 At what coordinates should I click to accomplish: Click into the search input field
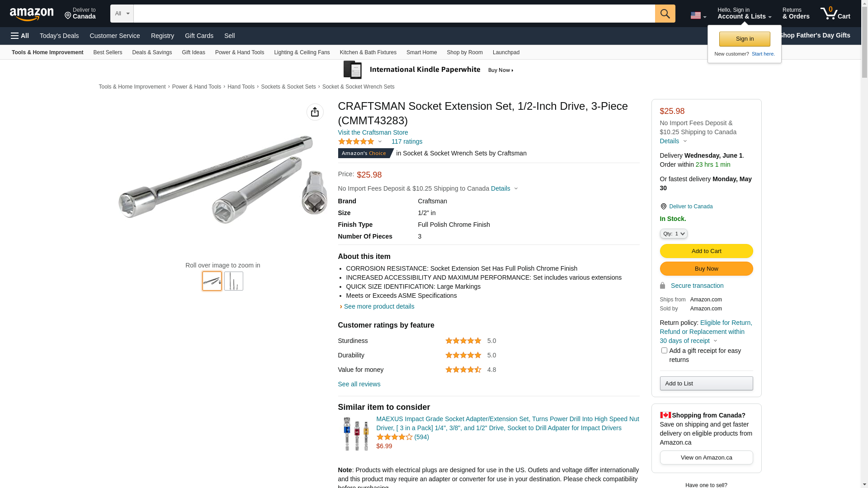click(x=394, y=14)
